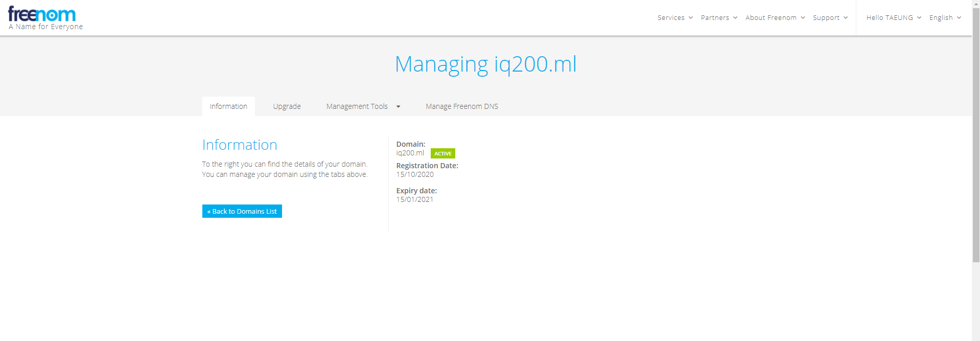
Task: Click the Freenom logo
Action: click(x=42, y=14)
